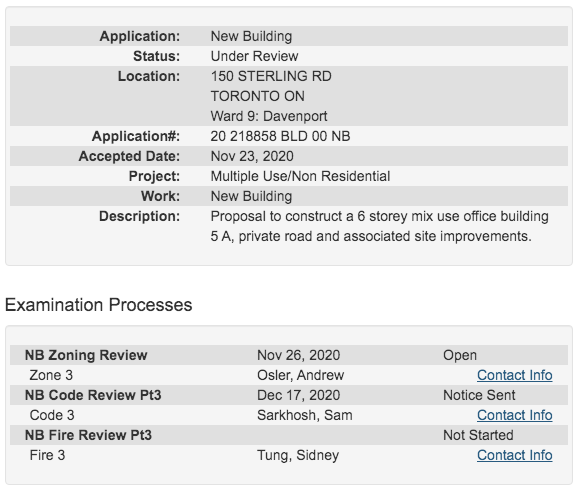The height and width of the screenshot is (489, 577).
Task: Click the Not Started status text
Action: tap(478, 435)
